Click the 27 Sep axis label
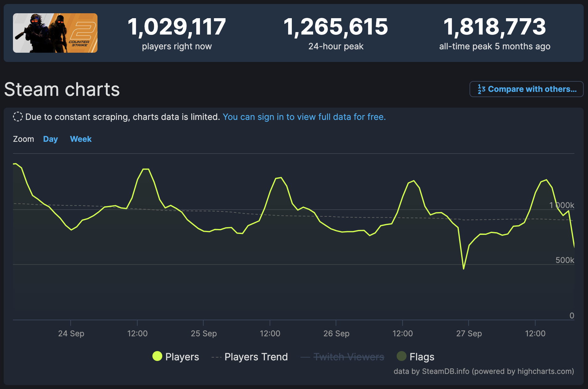This screenshot has height=389, width=588. [469, 334]
